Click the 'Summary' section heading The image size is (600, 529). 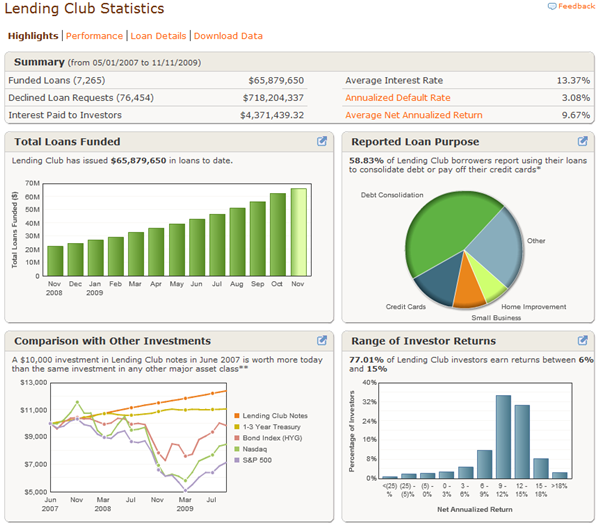(39, 62)
